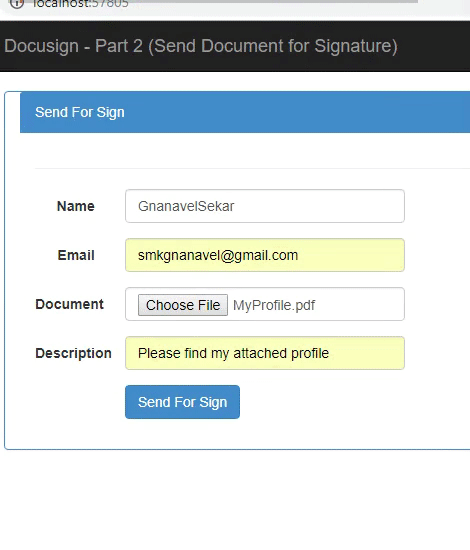
Task: Click the site info icon beside localhost
Action: click(x=16, y=4)
